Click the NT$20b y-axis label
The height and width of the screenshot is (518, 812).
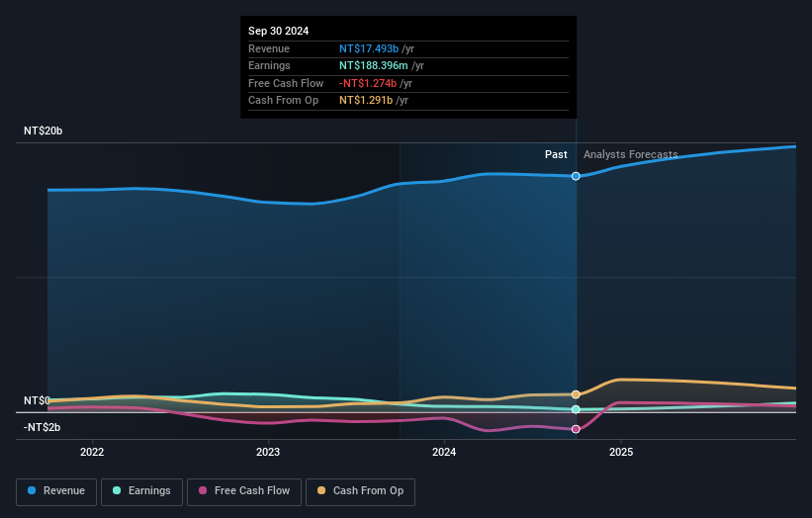[x=43, y=130]
